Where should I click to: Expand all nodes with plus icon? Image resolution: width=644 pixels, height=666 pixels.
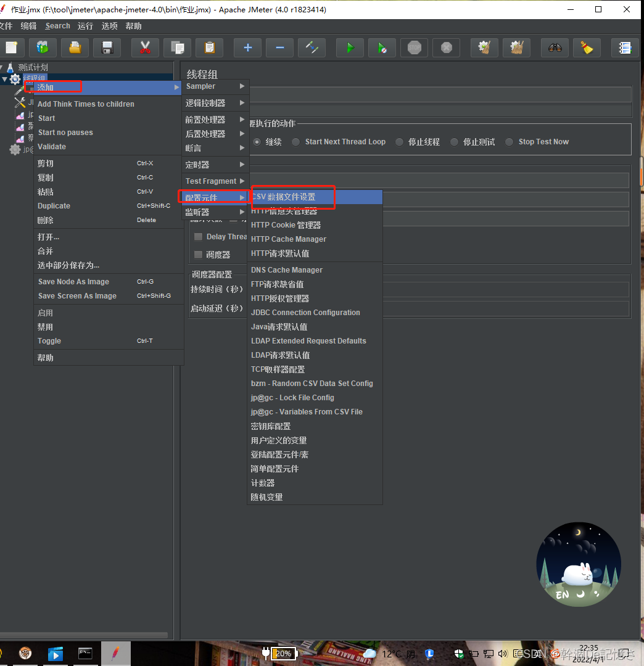247,47
